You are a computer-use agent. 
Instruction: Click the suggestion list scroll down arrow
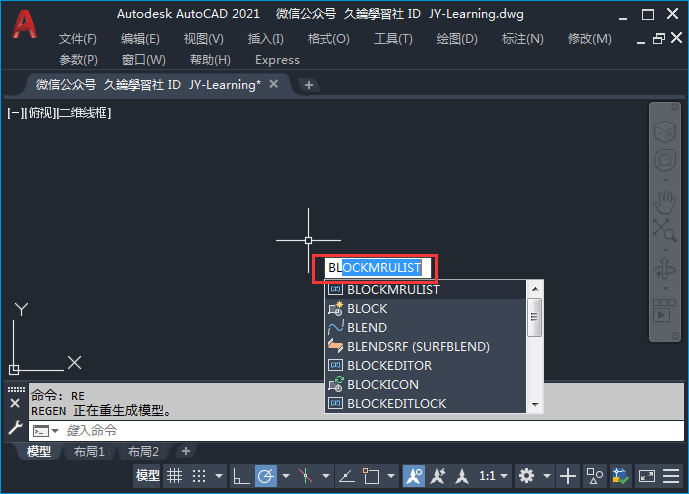pos(535,405)
